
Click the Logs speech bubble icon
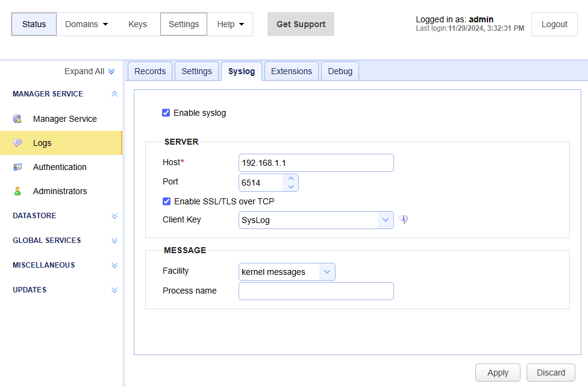point(17,143)
